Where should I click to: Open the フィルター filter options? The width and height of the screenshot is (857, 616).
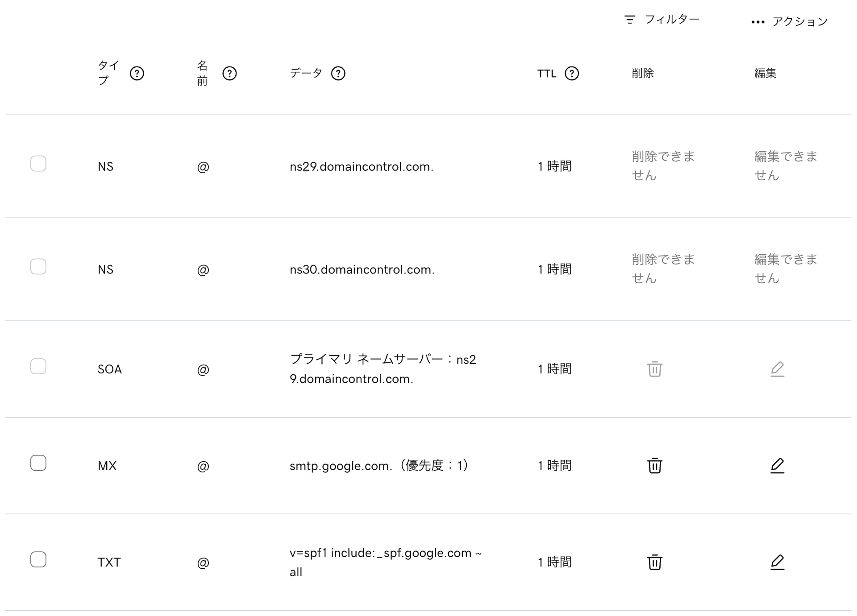pos(662,20)
